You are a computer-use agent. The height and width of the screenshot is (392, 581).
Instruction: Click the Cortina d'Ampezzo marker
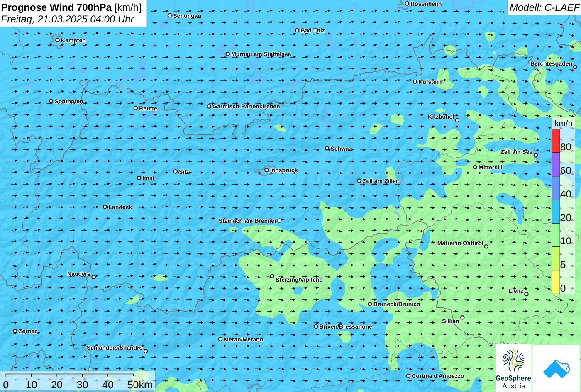(408, 376)
